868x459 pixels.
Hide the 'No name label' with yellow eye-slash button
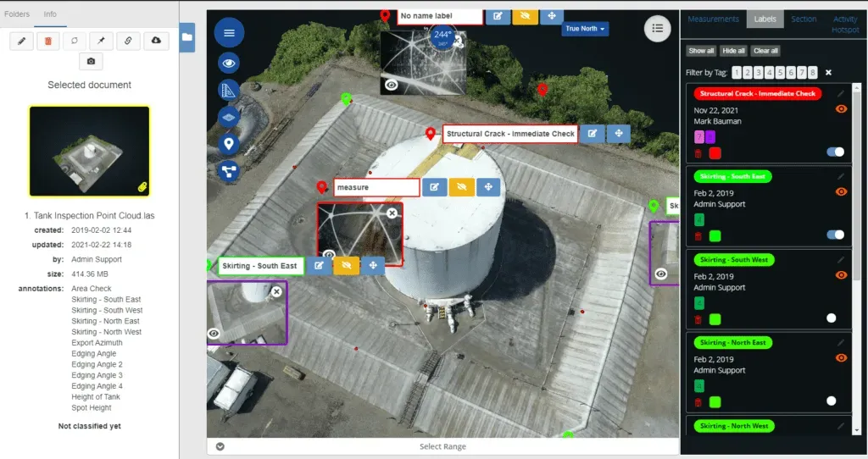(525, 16)
